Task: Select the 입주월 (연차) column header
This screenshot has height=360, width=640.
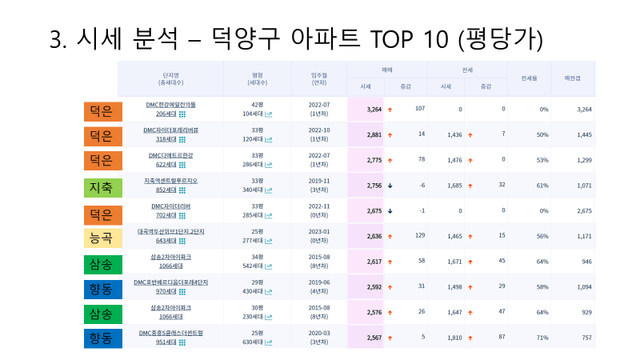Action: pos(319,79)
